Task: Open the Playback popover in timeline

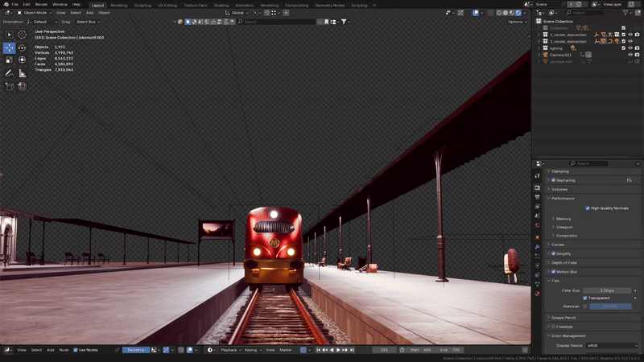Action: pyautogui.click(x=229, y=350)
